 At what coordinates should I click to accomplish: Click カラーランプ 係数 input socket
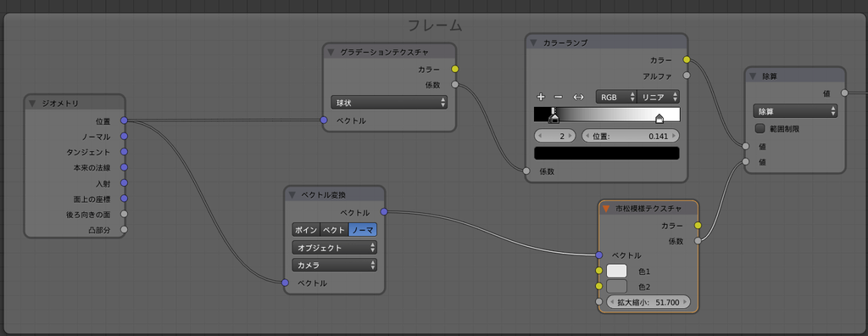(x=526, y=171)
